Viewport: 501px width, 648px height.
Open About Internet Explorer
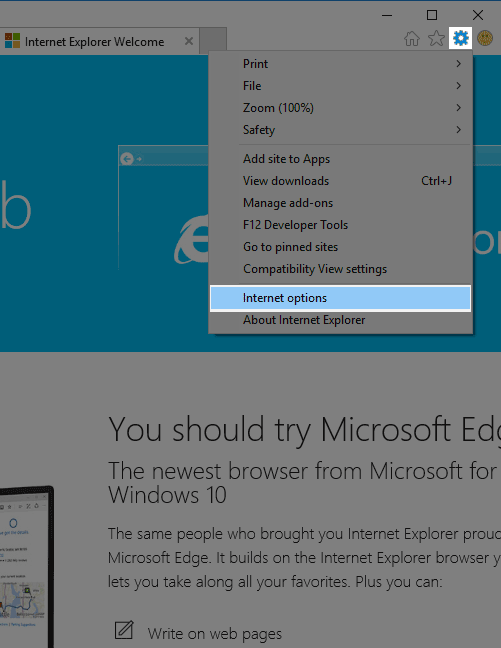coord(341,320)
